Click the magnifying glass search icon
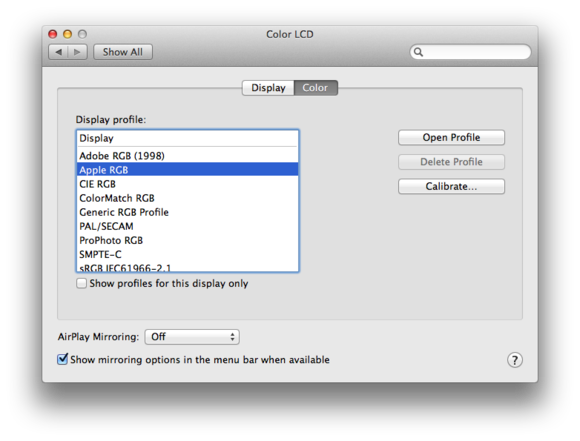 point(418,52)
